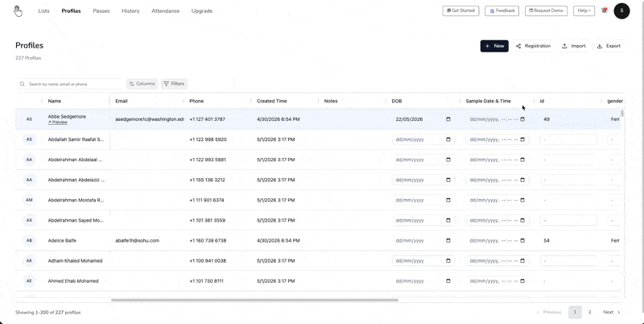Open user account avatar S
The width and height of the screenshot is (644, 324).
coord(621,11)
